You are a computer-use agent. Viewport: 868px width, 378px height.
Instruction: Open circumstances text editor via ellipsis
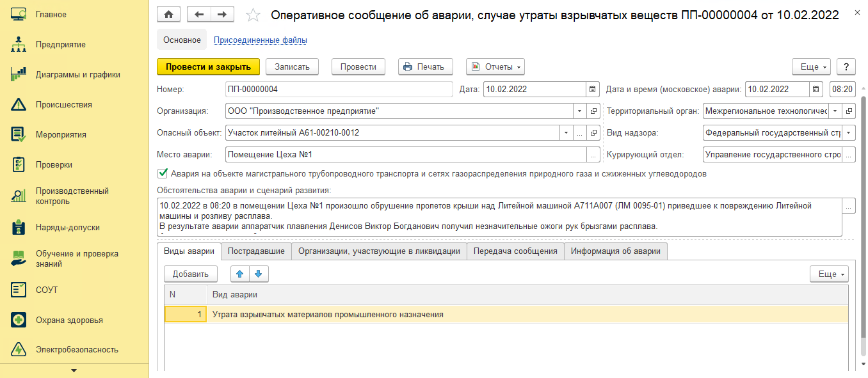click(x=849, y=206)
